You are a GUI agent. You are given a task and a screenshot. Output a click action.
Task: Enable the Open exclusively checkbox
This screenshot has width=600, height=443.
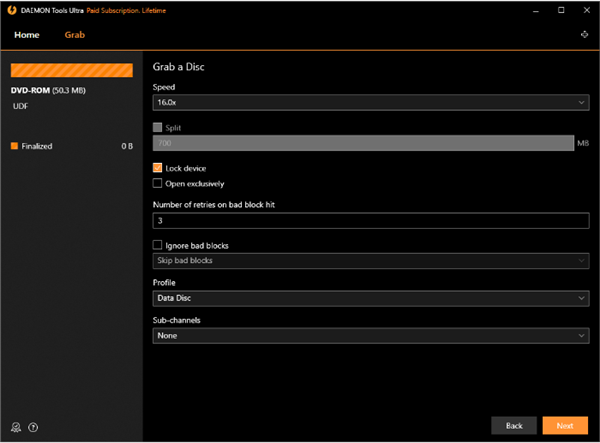tap(157, 183)
